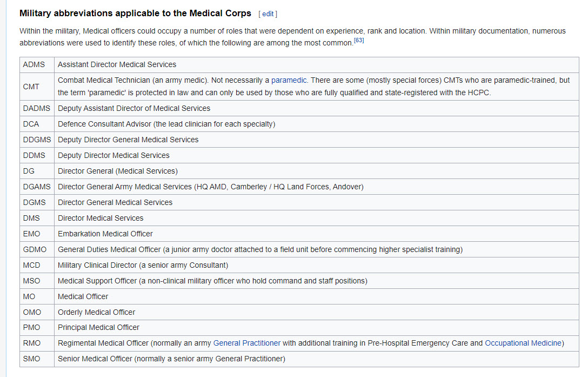The width and height of the screenshot is (588, 377).
Task: Click the Military Clinical Director description
Action: click(x=143, y=265)
